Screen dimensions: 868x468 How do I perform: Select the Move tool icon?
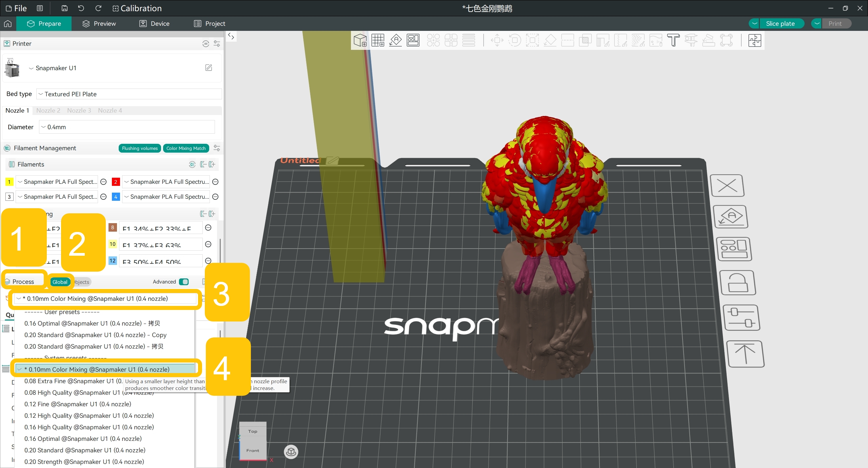497,40
